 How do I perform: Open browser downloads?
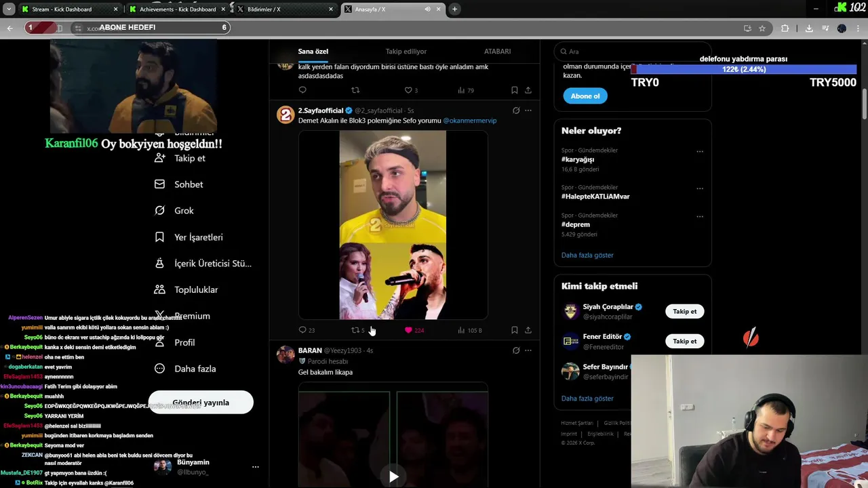point(809,28)
